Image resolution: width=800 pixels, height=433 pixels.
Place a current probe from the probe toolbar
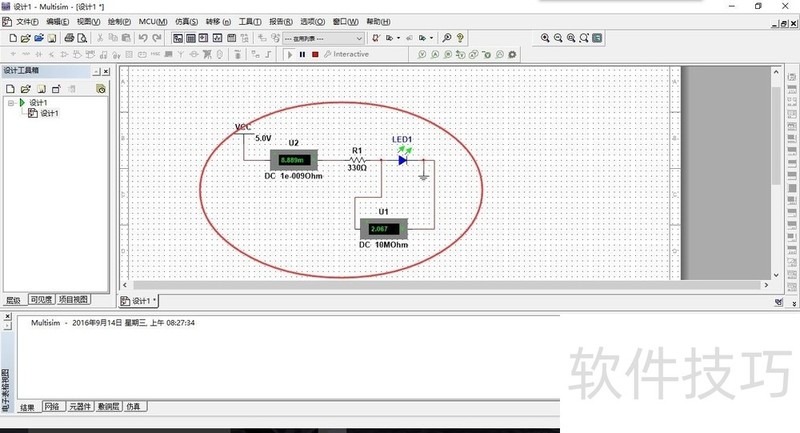435,54
